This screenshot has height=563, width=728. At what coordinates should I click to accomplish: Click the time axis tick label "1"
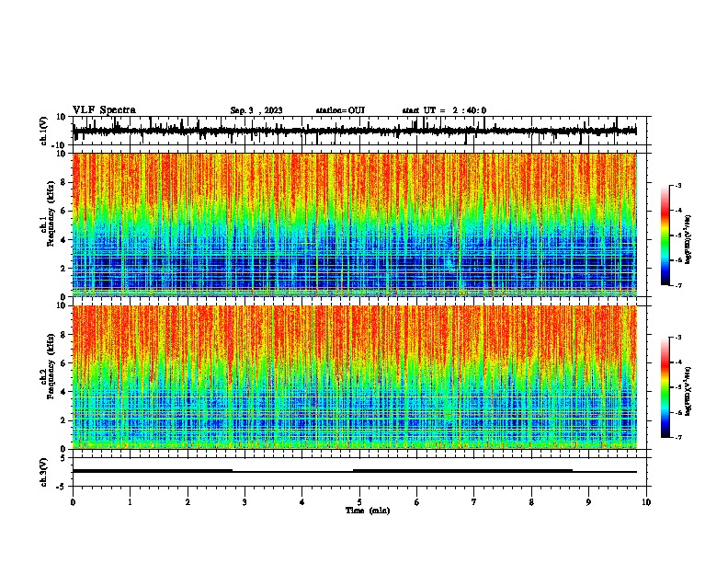pos(130,502)
